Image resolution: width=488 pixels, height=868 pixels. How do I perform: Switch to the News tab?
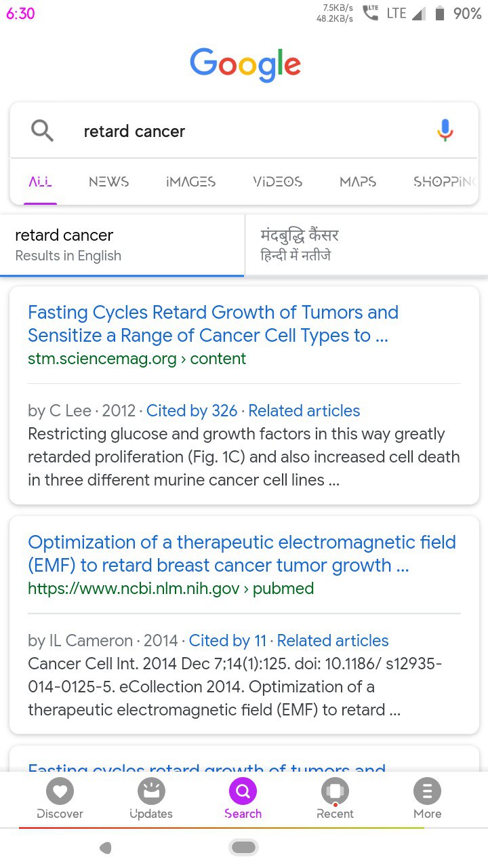point(108,182)
